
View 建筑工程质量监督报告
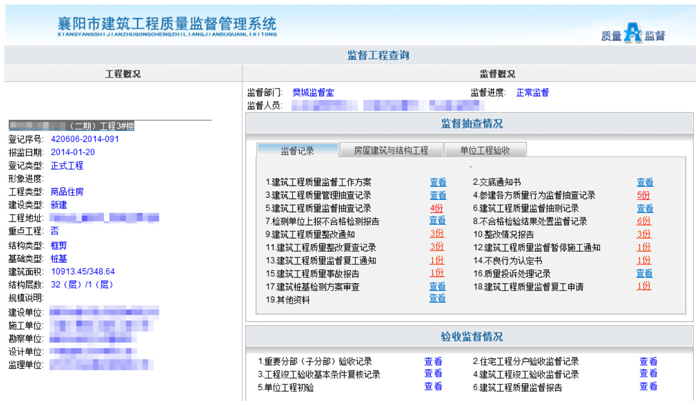(x=648, y=387)
